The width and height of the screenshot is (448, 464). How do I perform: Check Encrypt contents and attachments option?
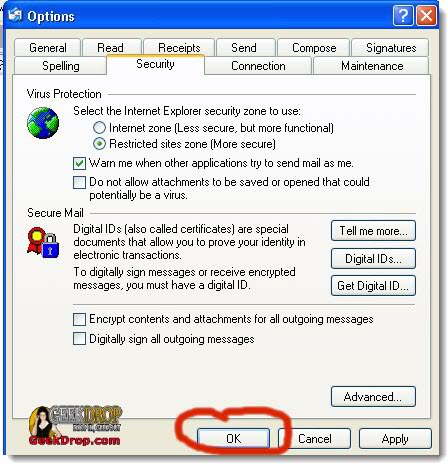pos(79,319)
